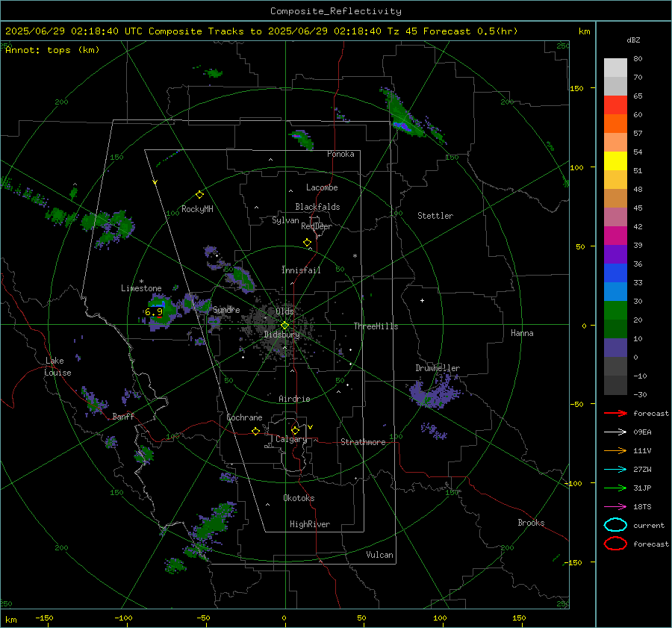Click the HighRiver label
This screenshot has width=672, height=628.
click(310, 524)
